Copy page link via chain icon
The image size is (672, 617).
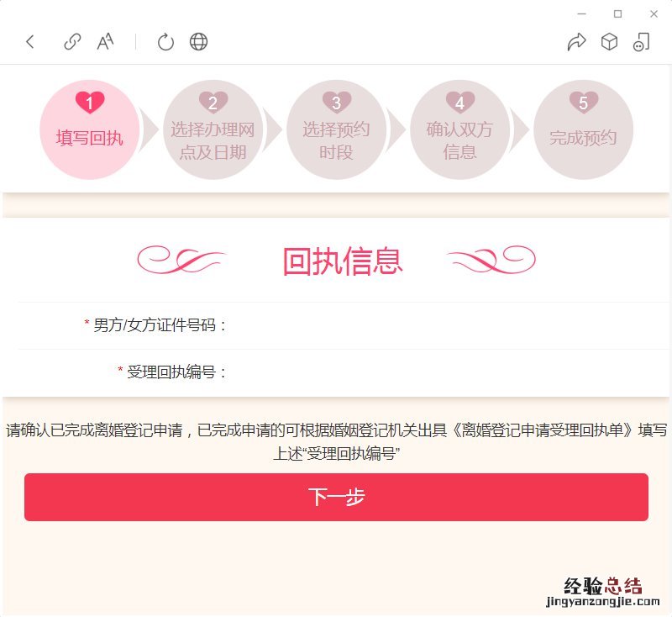click(x=72, y=41)
